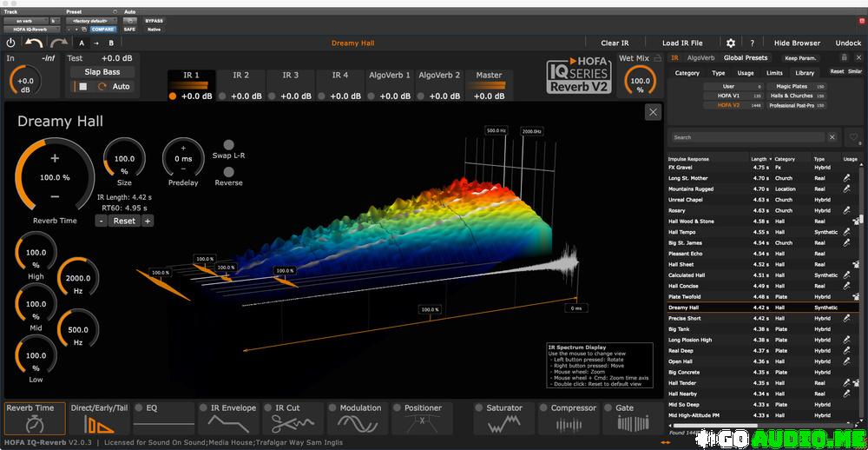This screenshot has height=450, width=868.
Task: Select 'Precise Short' impulse response row
Action: click(762, 318)
